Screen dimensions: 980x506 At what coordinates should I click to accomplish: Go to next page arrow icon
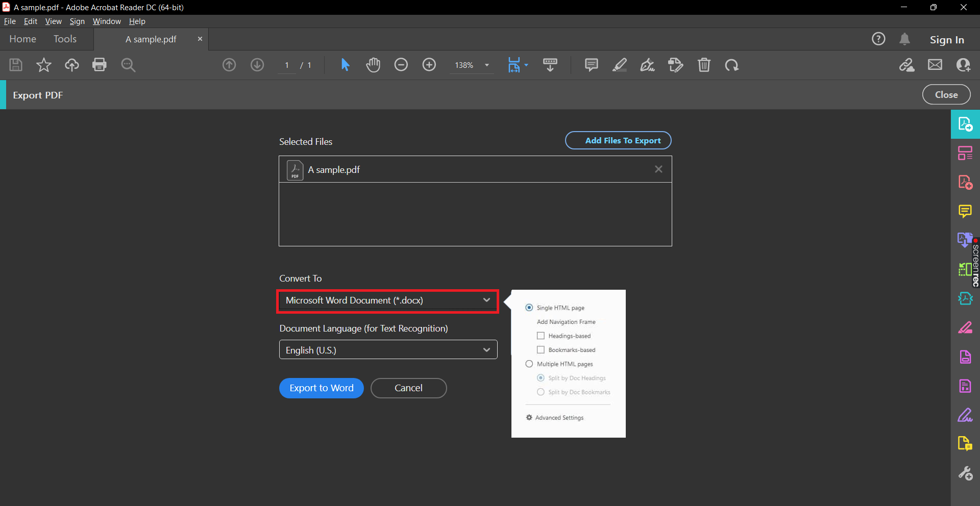(257, 65)
